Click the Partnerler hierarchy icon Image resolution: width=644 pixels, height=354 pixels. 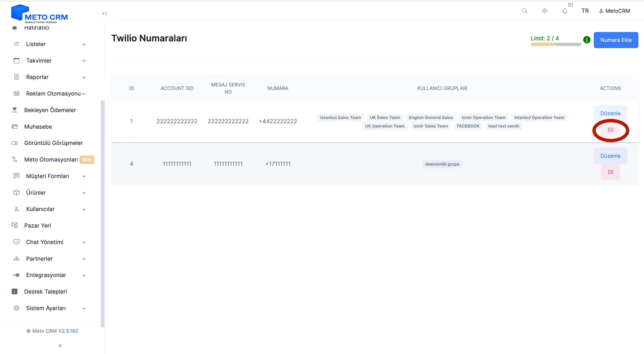[17, 259]
